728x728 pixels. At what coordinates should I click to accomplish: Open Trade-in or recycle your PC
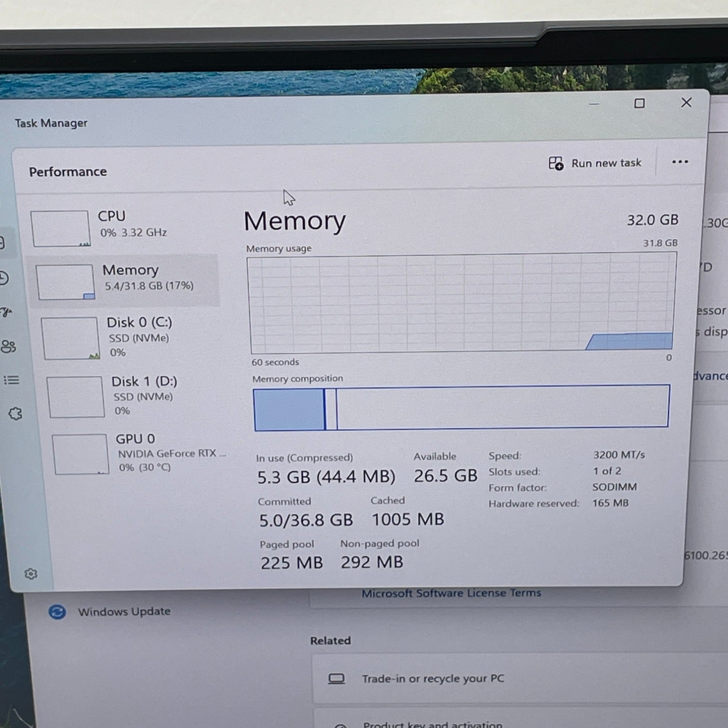(x=432, y=678)
